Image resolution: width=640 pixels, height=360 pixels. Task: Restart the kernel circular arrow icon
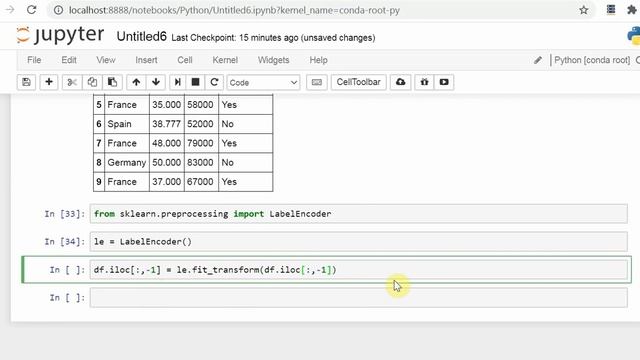[214, 82]
